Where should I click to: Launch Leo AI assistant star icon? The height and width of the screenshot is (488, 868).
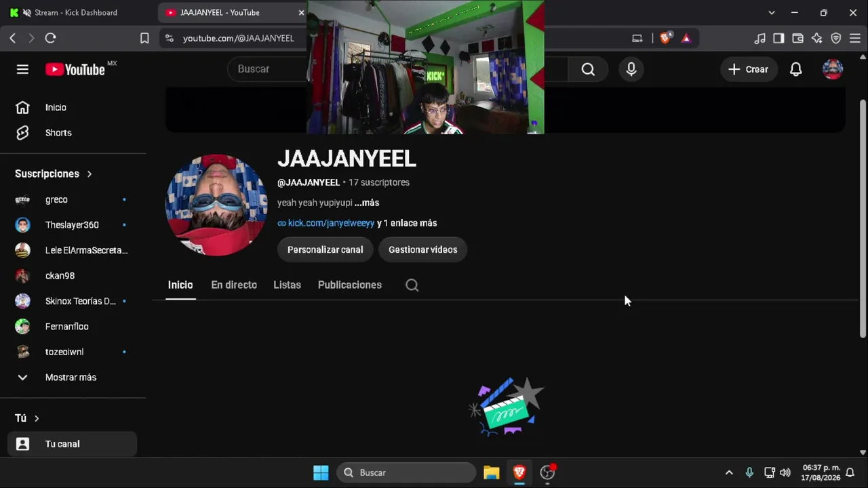pyautogui.click(x=817, y=39)
